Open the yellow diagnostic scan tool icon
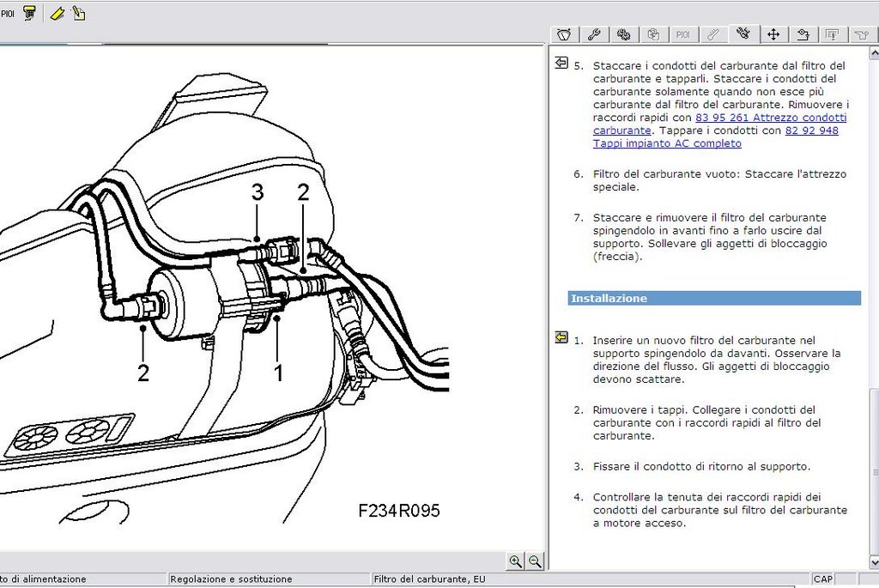 pyautogui.click(x=30, y=14)
